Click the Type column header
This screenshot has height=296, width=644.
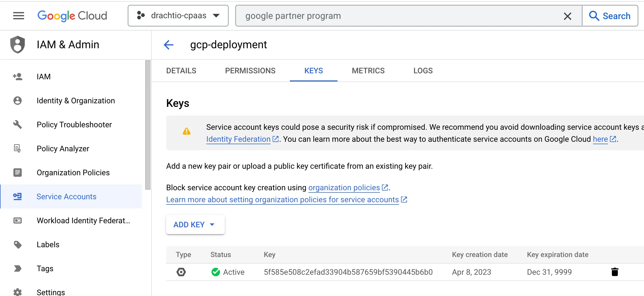click(x=183, y=255)
